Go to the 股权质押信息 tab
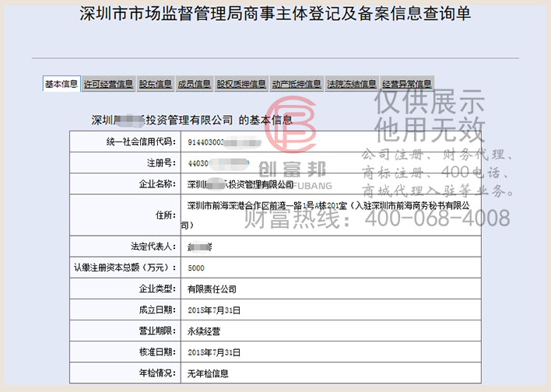This screenshot has height=392, width=551. [241, 84]
